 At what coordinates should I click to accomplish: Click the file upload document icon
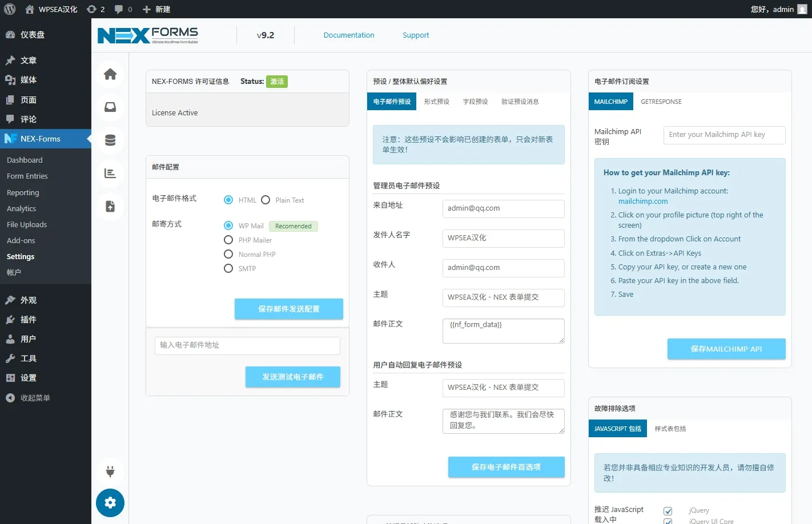110,207
